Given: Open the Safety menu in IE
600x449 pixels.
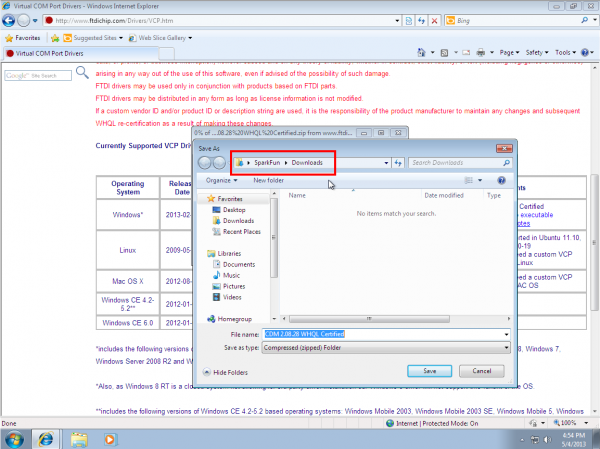Looking at the screenshot, I should click(x=537, y=52).
